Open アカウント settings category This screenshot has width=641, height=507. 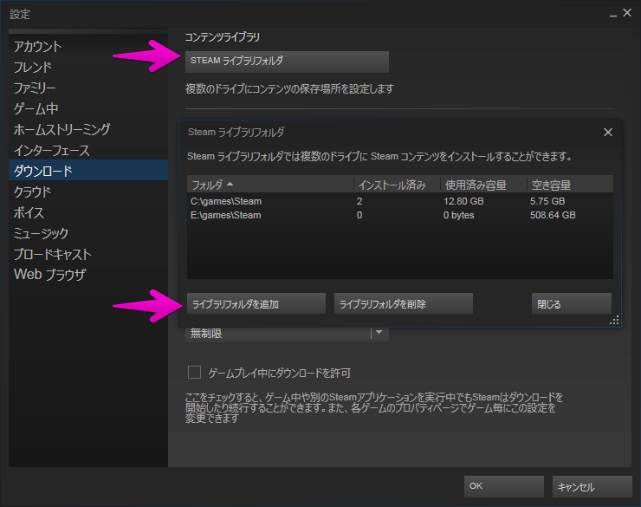(38, 47)
